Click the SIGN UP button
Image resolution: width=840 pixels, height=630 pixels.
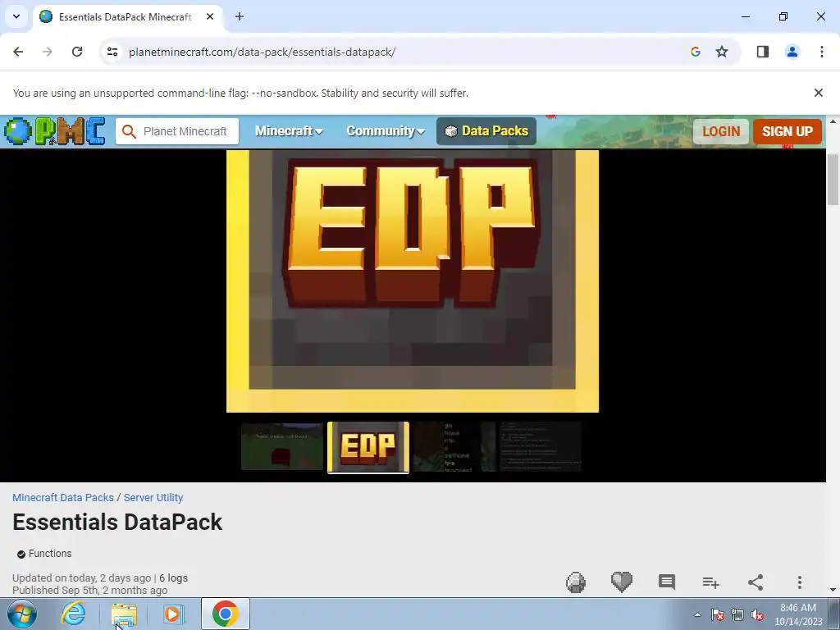coord(787,131)
